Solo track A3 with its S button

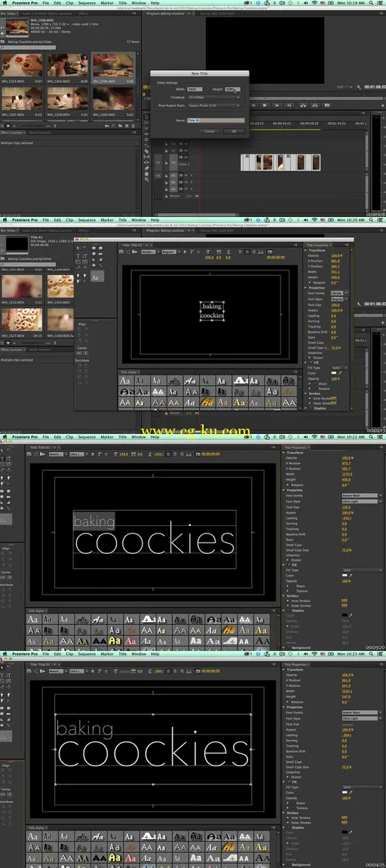pos(191,188)
